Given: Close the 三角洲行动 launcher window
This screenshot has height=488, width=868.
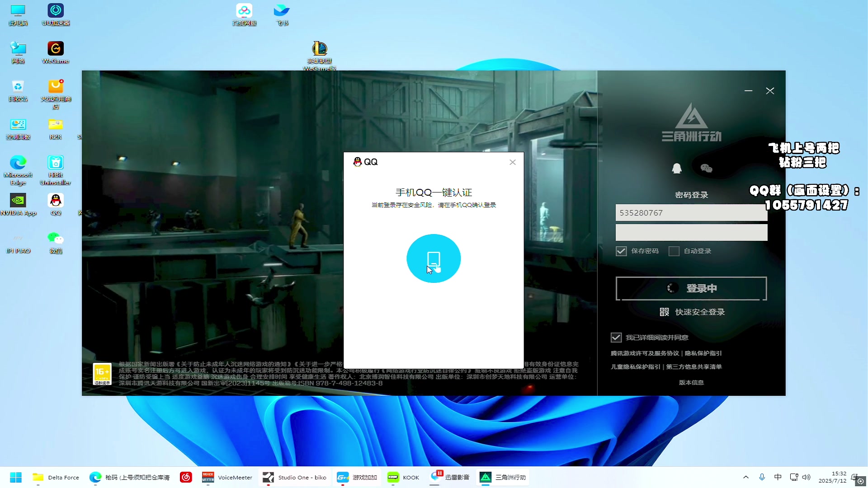Looking at the screenshot, I should coord(770,91).
